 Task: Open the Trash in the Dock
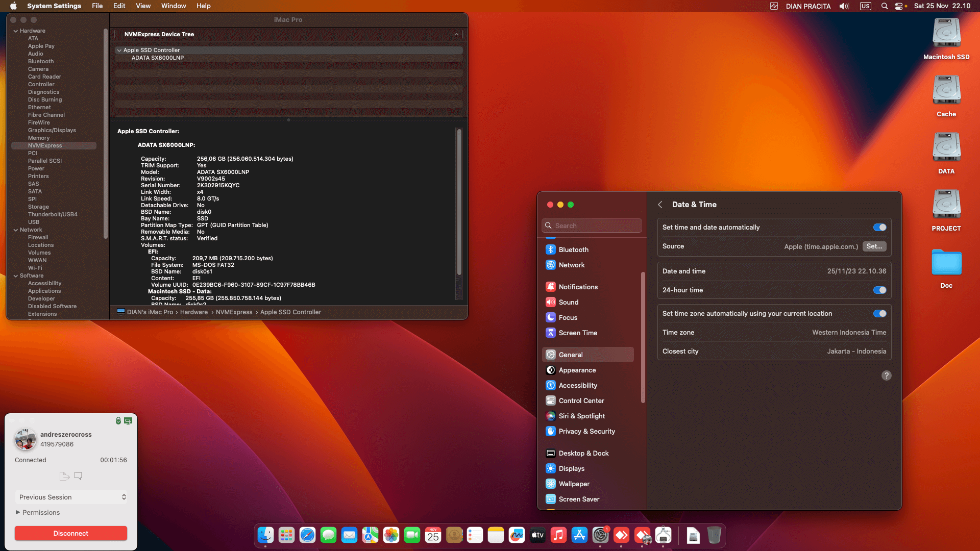[714, 535]
